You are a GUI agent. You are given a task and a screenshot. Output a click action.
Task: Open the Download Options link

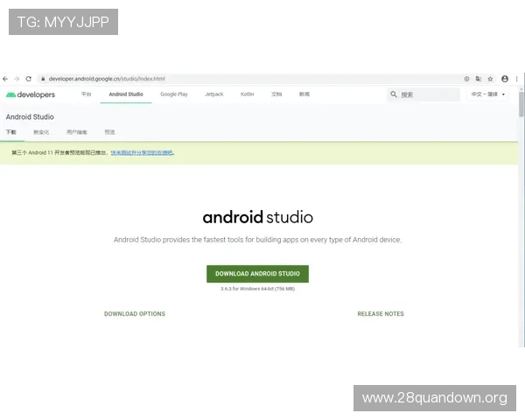[135, 314]
